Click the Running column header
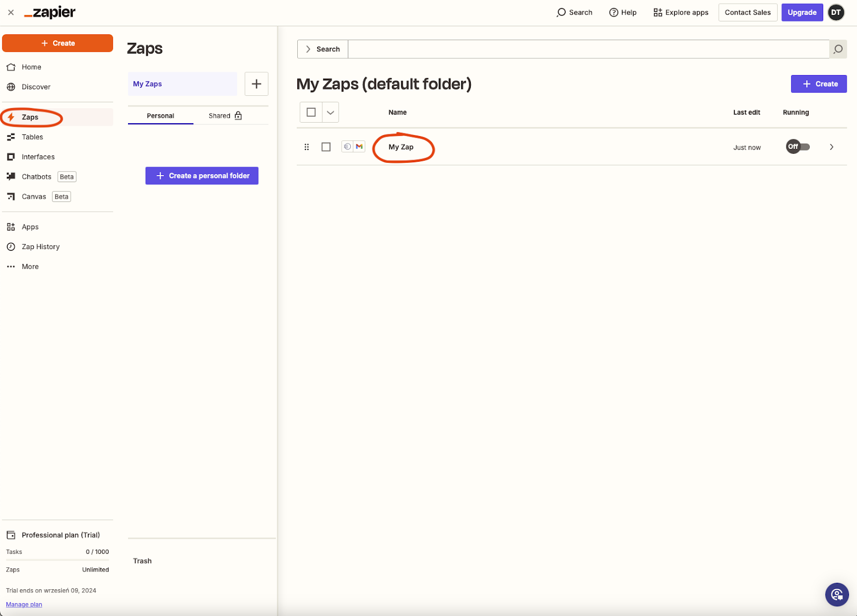This screenshot has width=857, height=616. coord(796,112)
